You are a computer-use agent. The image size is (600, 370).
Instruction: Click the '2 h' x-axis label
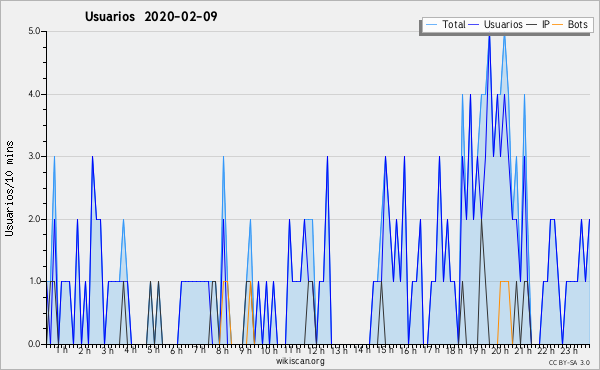point(84,350)
